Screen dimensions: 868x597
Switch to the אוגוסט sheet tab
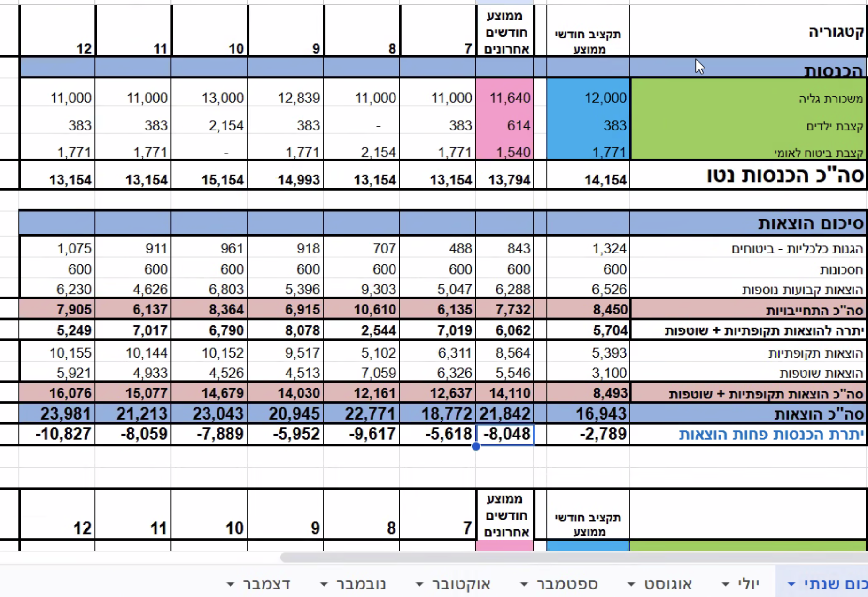[667, 584]
